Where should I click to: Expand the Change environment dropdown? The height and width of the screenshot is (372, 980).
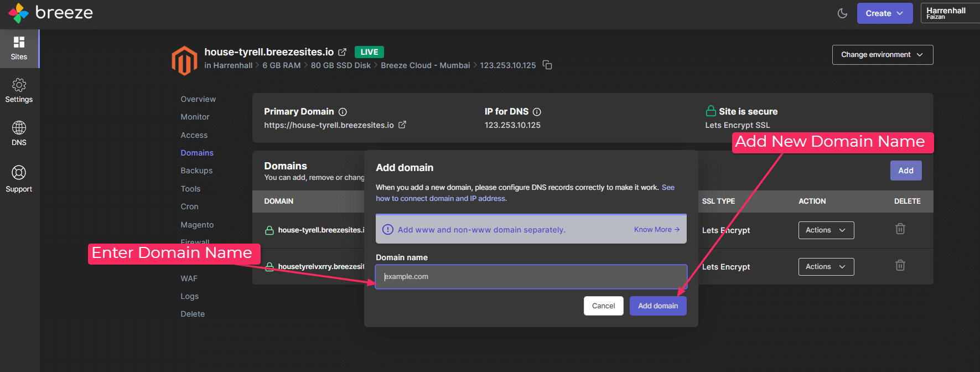pyautogui.click(x=883, y=55)
